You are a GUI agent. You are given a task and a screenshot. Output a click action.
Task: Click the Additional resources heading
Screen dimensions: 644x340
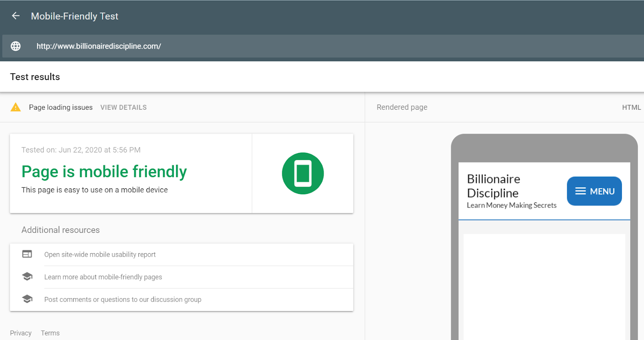coord(61,230)
